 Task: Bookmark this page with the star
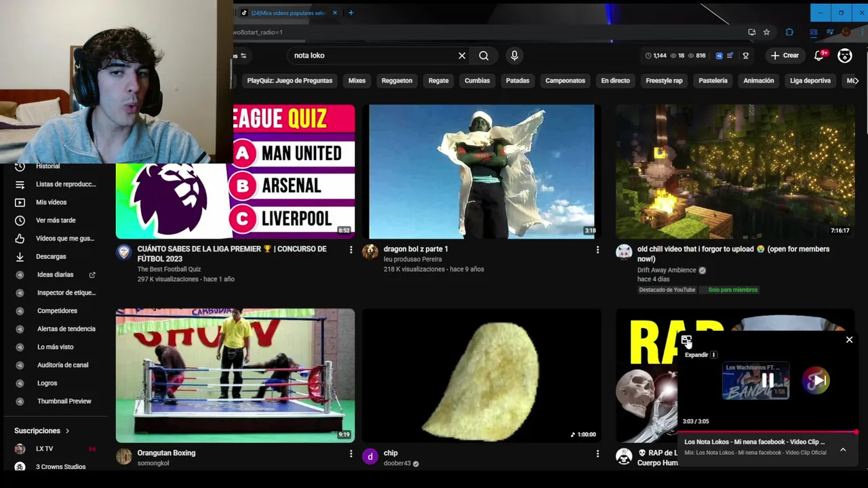click(x=766, y=32)
